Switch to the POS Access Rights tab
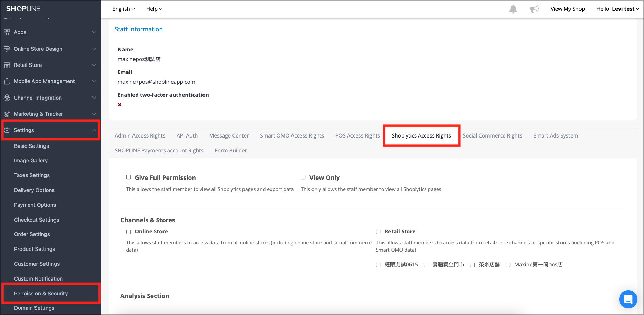Screen dimensions: 644x315 (357, 136)
